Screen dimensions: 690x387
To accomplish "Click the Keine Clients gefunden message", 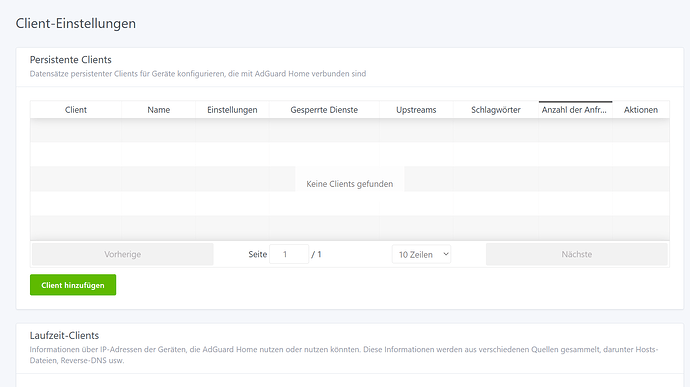I will click(350, 184).
